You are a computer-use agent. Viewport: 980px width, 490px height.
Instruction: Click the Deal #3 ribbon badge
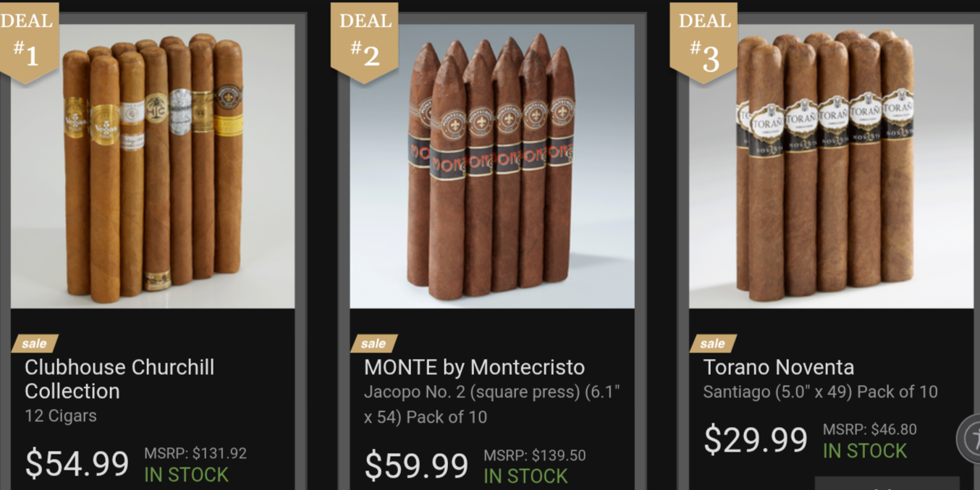[x=704, y=40]
